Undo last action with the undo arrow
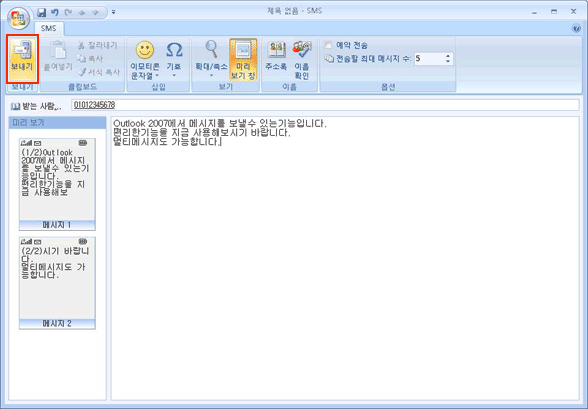588x409 pixels. pyautogui.click(x=55, y=13)
